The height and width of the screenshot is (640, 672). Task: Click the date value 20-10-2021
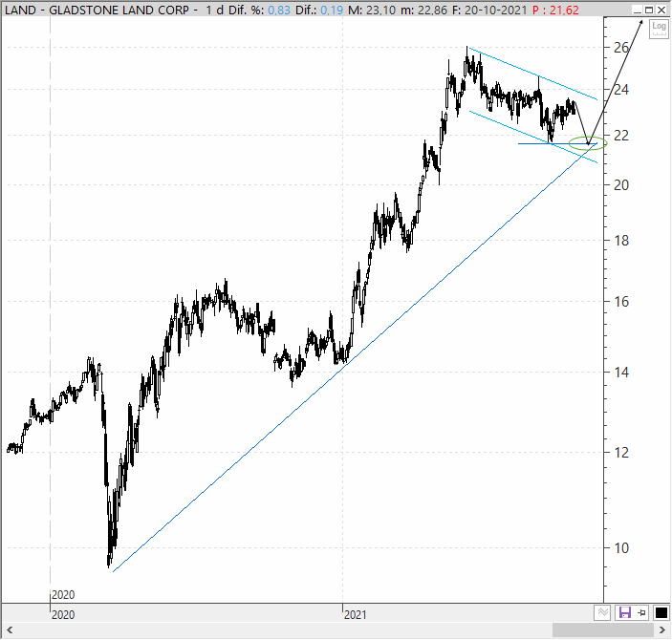coord(495,10)
